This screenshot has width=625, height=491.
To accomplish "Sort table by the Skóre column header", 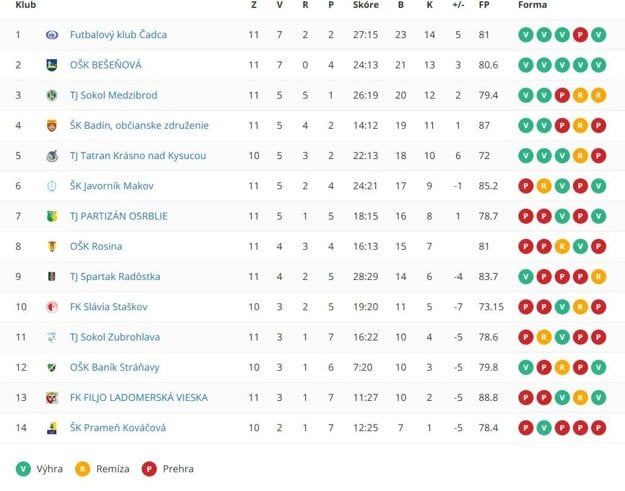I will click(x=365, y=6).
